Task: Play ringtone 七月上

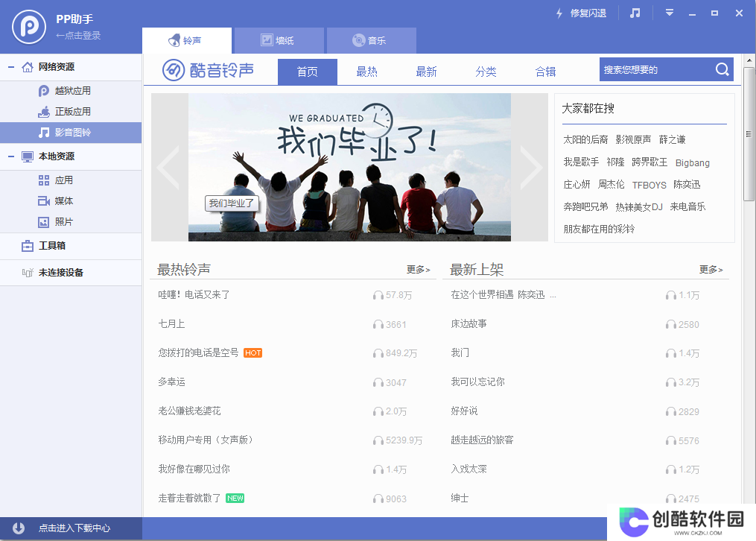Action: coord(171,324)
